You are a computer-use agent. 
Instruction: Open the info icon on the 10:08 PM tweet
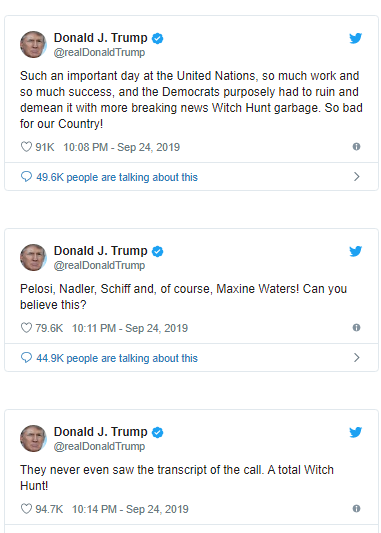356,147
